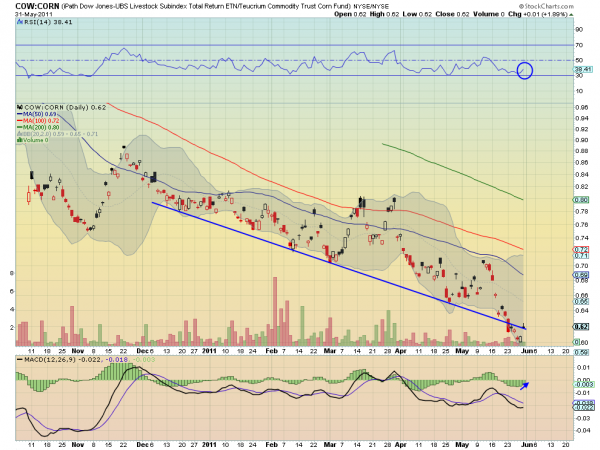The height and width of the screenshot is (450, 600).
Task: Click the 0.60 price tag on right axis
Action: pos(581,342)
